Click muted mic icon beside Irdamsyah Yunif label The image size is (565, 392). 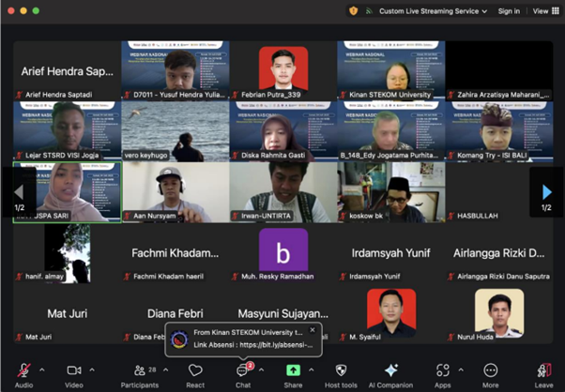[x=344, y=277]
